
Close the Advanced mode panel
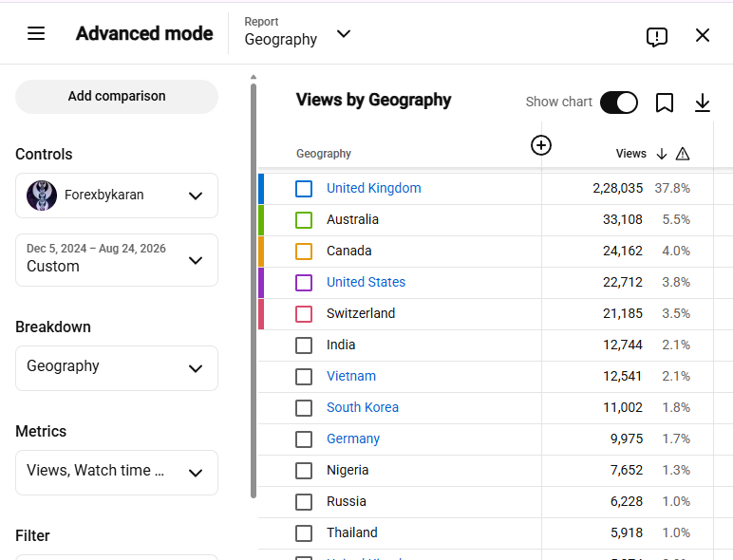coord(703,35)
